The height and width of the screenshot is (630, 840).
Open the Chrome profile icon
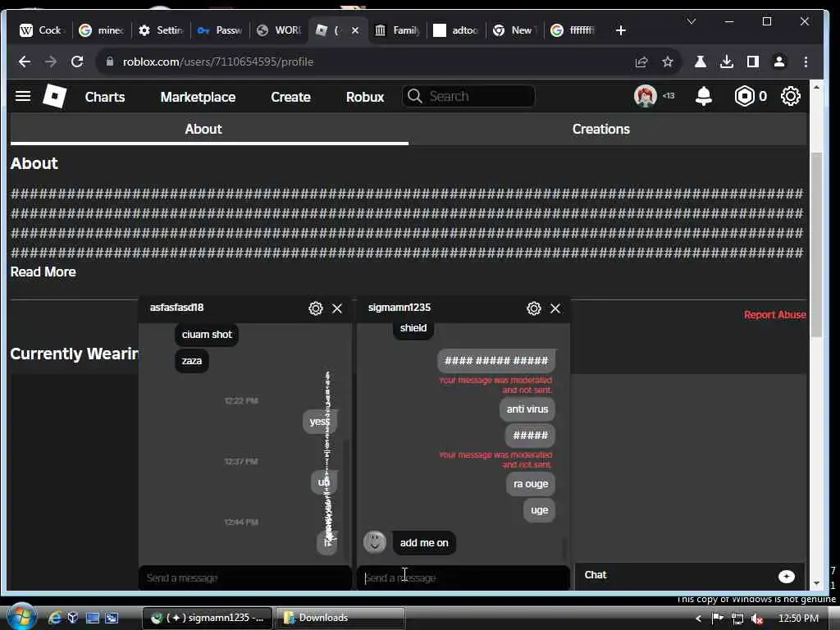coord(779,62)
